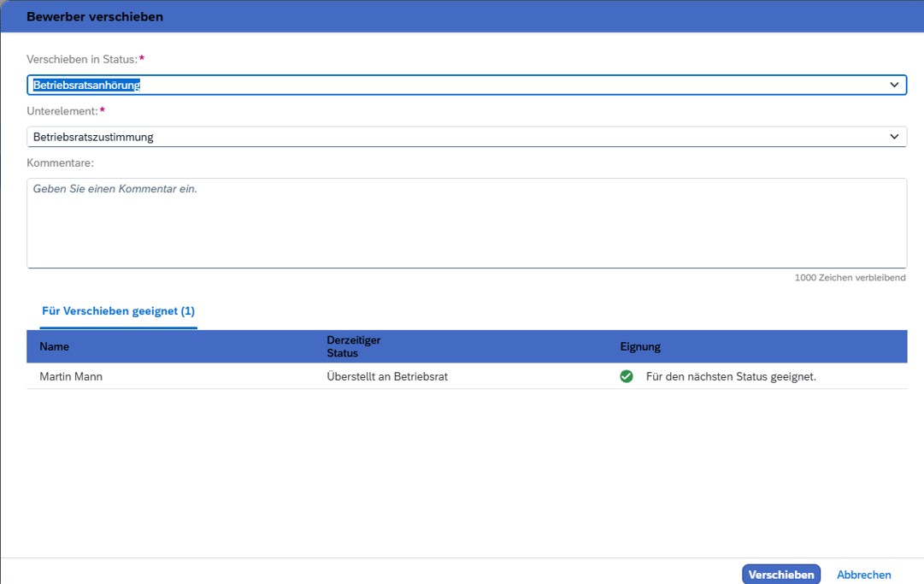This screenshot has height=584, width=924.
Task: Click the 'Überstellt an Betriebsrat' status cell
Action: [x=387, y=376]
